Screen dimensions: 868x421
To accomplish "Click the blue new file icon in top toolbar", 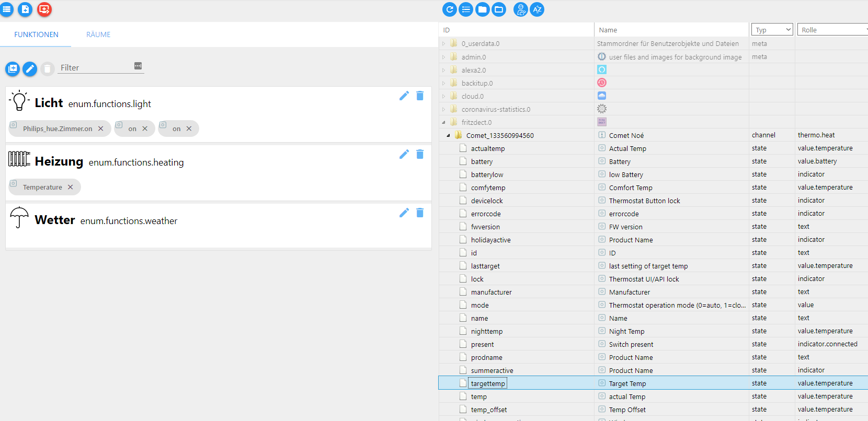I will point(25,9).
